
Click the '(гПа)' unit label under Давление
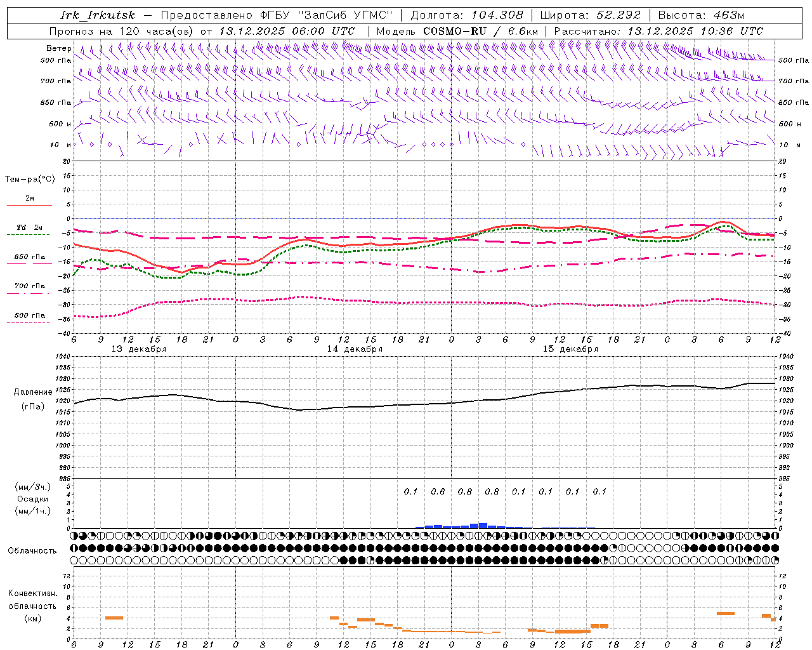pyautogui.click(x=33, y=407)
